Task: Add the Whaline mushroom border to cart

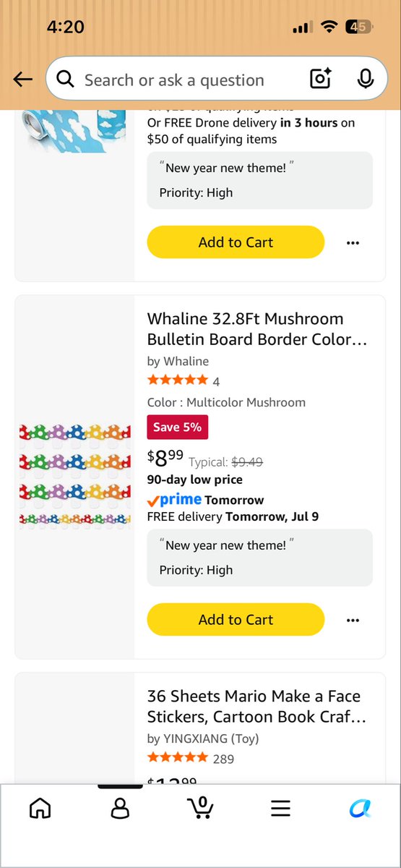Action: tap(236, 619)
